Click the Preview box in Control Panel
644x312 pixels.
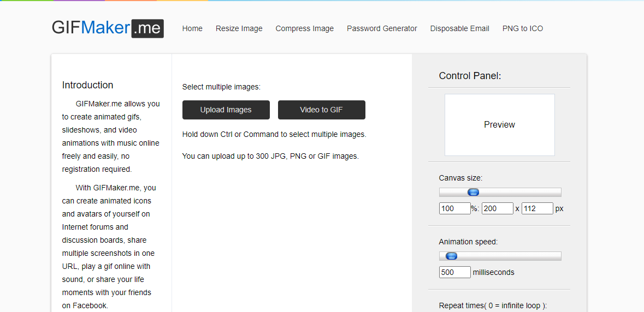[499, 124]
